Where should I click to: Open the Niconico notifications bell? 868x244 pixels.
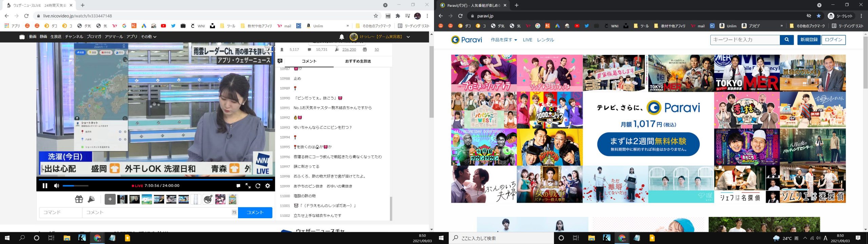click(x=342, y=37)
